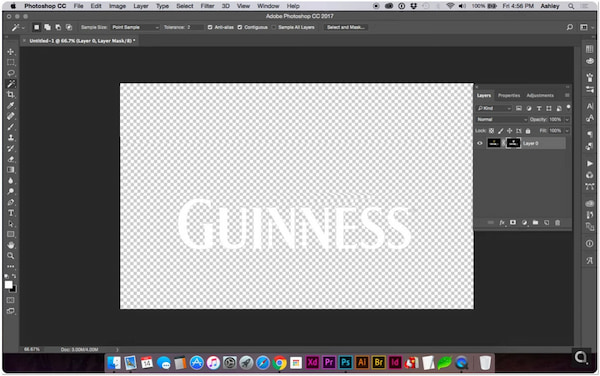Screen dimensions: 600x376
Task: Click the search icon in options bar
Action: coord(570,27)
